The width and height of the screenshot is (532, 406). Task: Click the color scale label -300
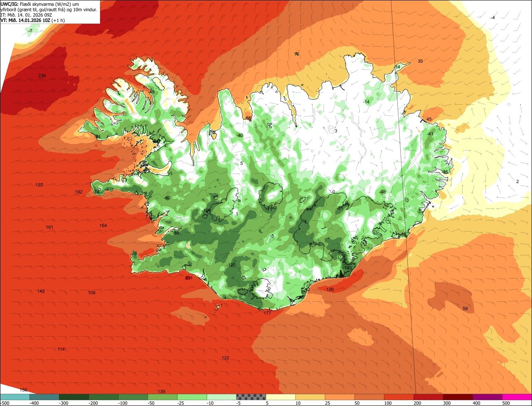point(64,403)
